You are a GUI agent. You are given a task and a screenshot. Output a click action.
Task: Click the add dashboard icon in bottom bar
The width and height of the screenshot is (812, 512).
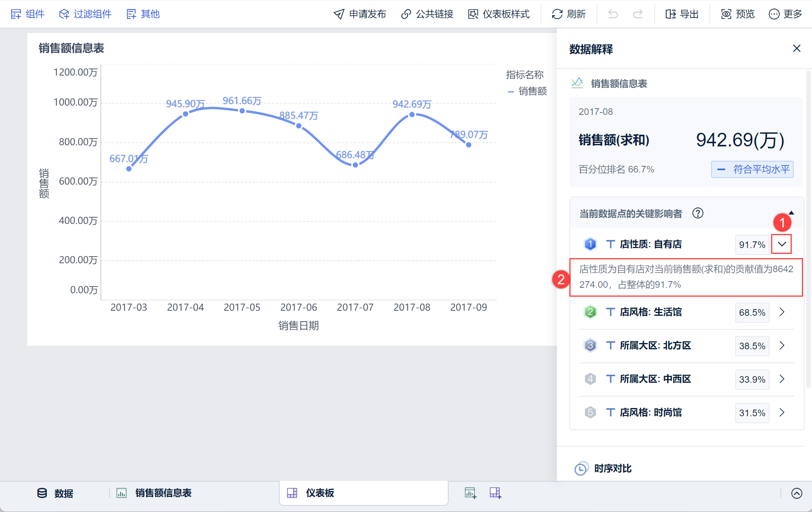tap(495, 493)
